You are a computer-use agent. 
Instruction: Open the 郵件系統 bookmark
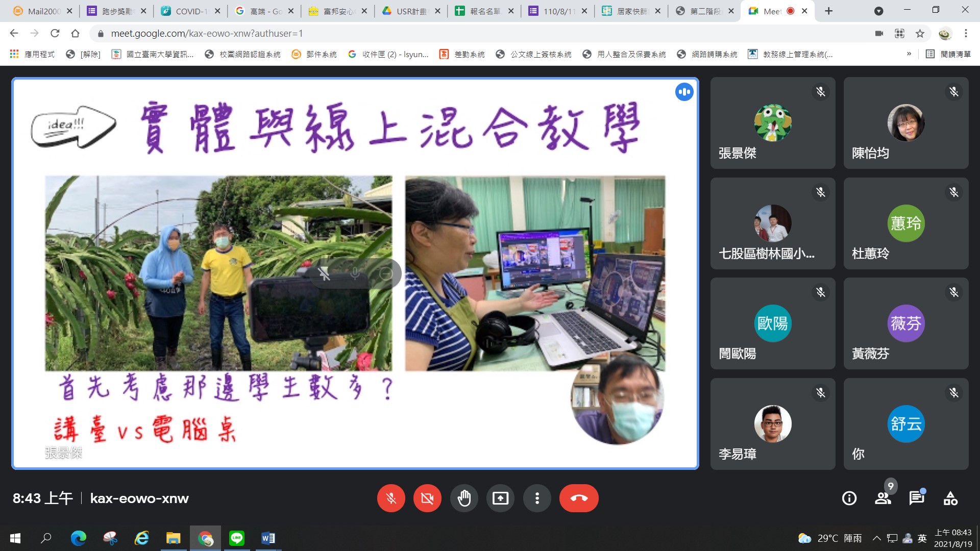coord(314,54)
